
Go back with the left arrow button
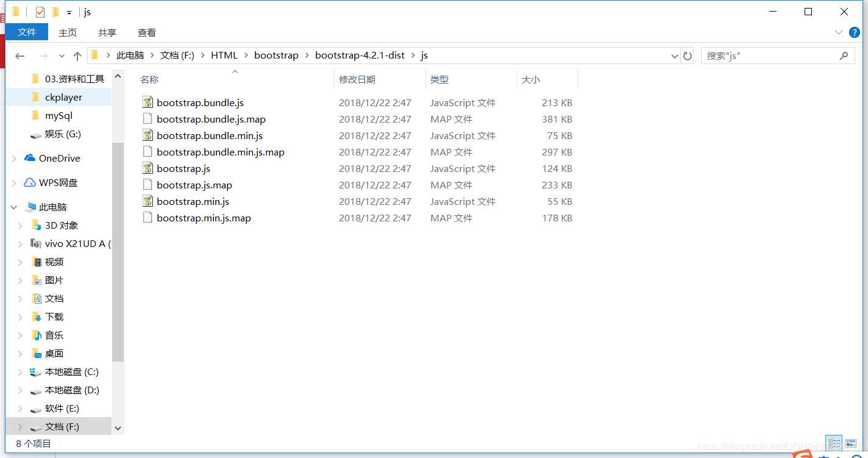(x=20, y=55)
